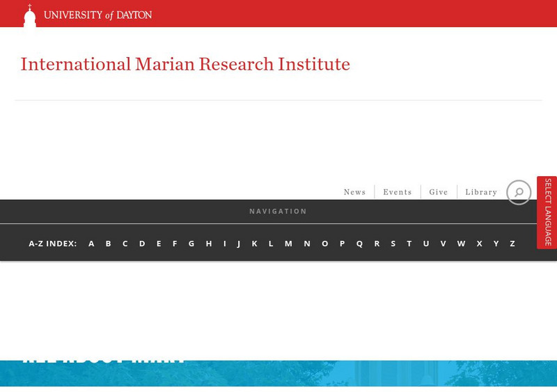The height and width of the screenshot is (392, 557).
Task: Click letter X in A-Z index
Action: pos(479,244)
